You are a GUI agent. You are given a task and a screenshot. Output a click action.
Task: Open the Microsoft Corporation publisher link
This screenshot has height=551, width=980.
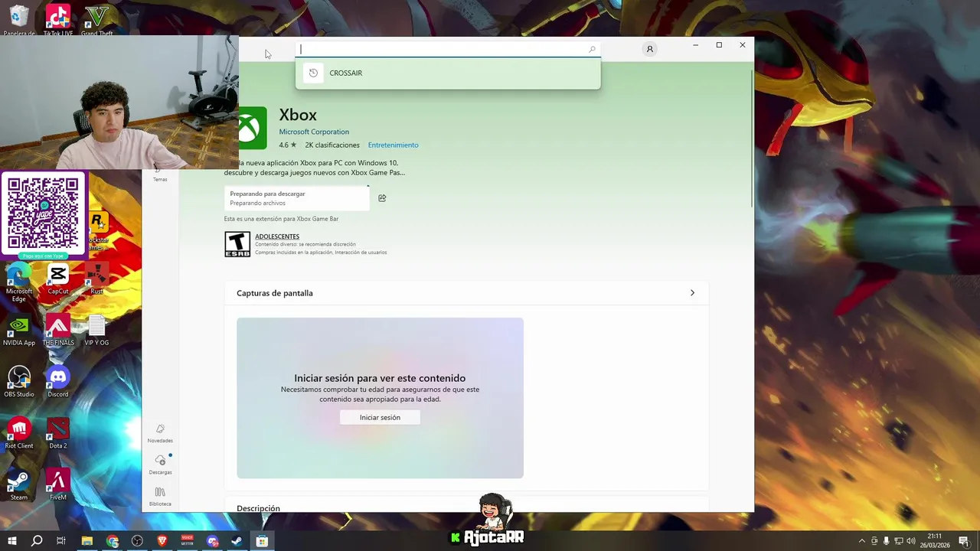314,132
